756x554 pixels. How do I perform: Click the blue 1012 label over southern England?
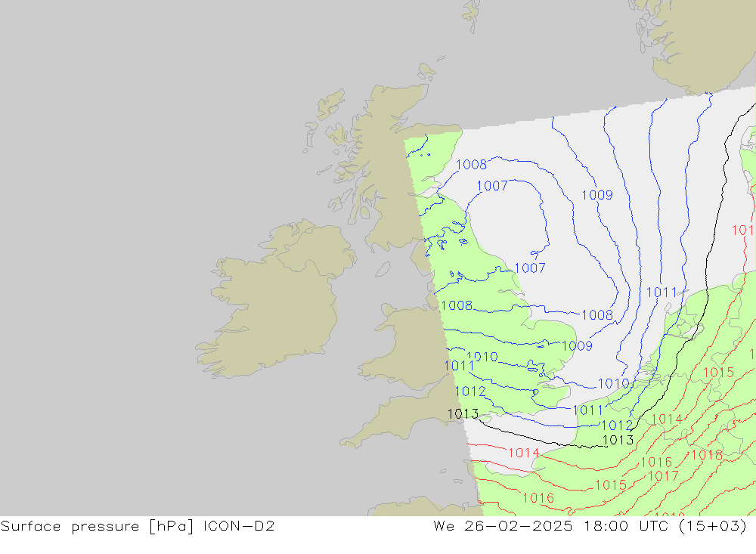(470, 392)
